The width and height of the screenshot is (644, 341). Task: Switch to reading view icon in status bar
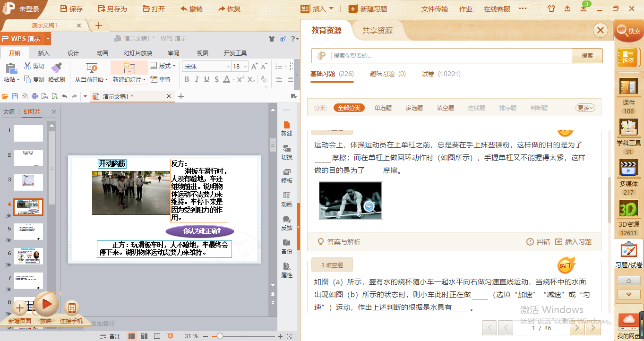[156, 336]
